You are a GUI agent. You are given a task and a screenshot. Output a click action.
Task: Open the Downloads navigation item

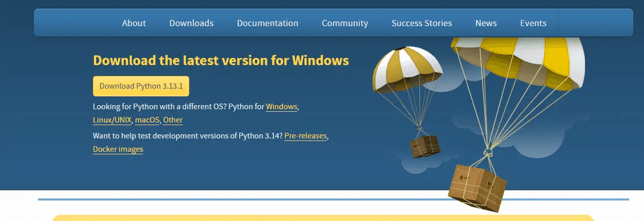(x=191, y=23)
